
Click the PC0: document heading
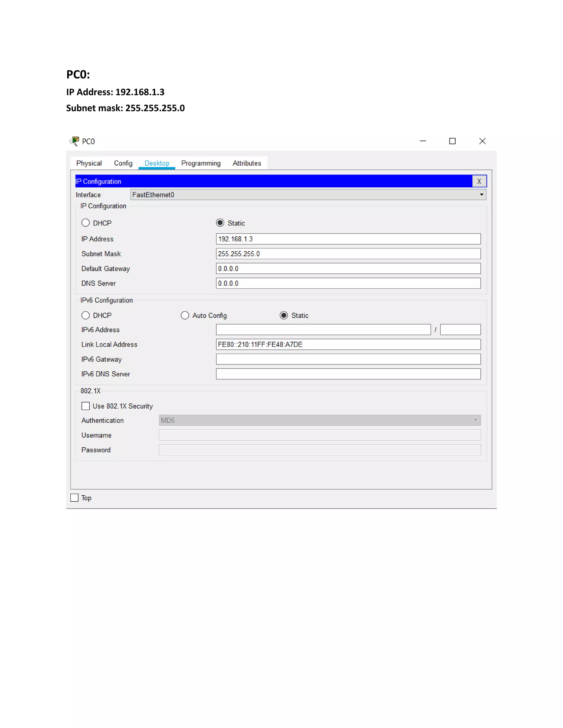click(x=78, y=74)
